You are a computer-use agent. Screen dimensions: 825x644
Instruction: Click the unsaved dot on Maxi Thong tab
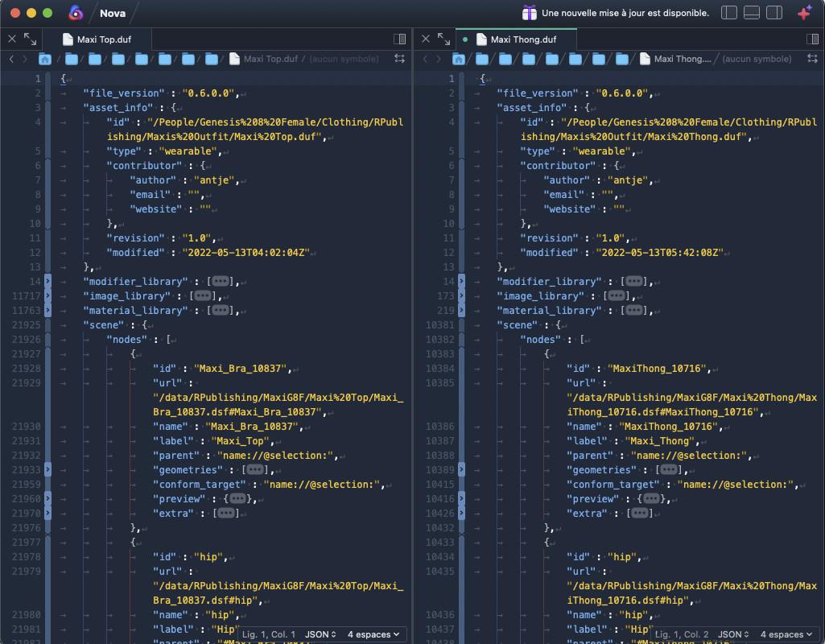(x=465, y=39)
